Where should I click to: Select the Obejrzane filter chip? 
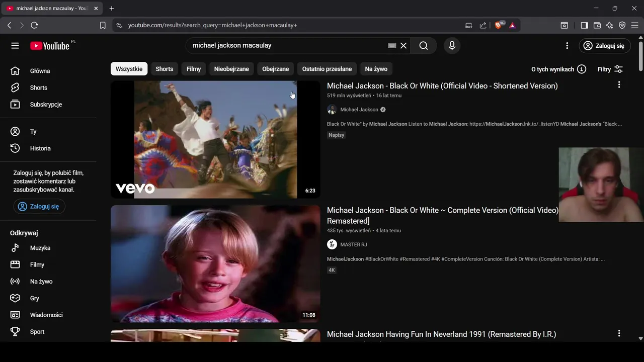coord(276,69)
